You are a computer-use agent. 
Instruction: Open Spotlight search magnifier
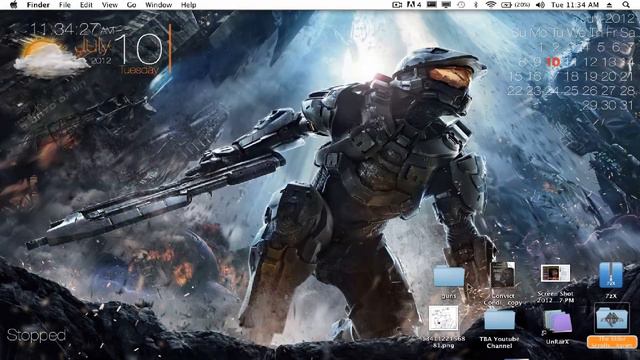(626, 5)
